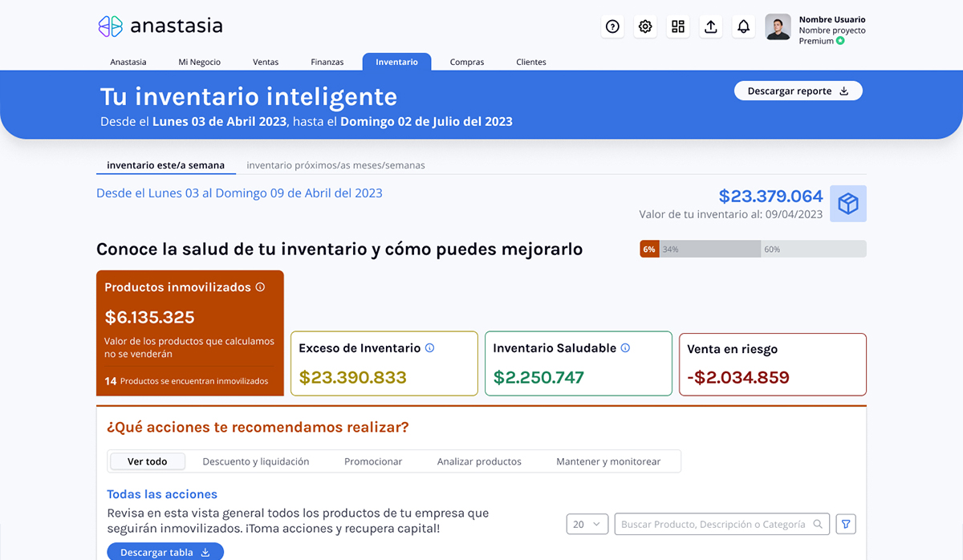Select Descuento y liquidación filter
Screen dimensions: 963x560
(256, 461)
